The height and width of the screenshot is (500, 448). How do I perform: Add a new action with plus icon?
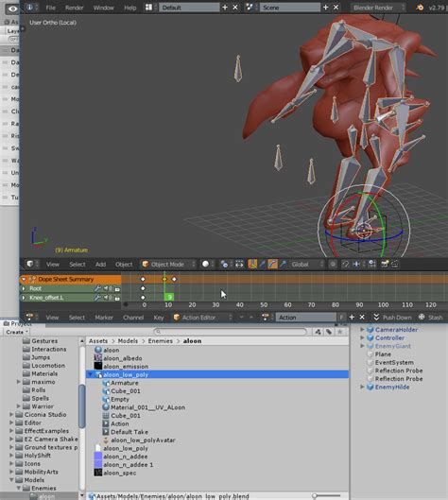[x=352, y=318]
